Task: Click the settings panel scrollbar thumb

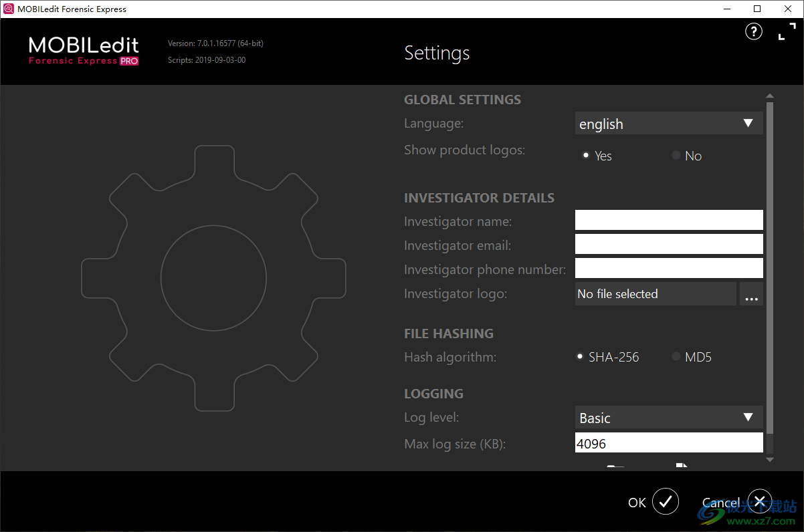Action: tap(770, 267)
